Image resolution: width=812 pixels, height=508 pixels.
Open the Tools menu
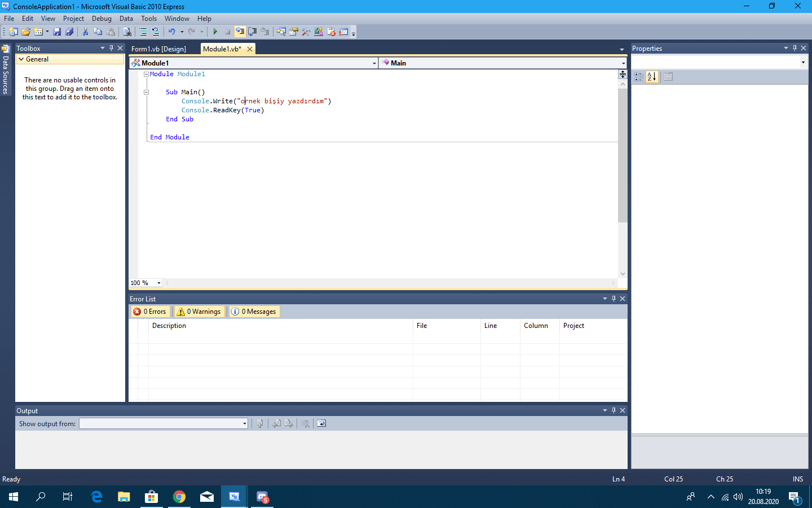149,19
